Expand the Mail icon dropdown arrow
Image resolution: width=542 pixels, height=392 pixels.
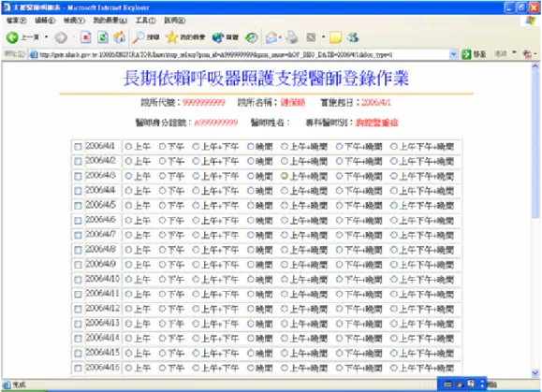(x=280, y=37)
